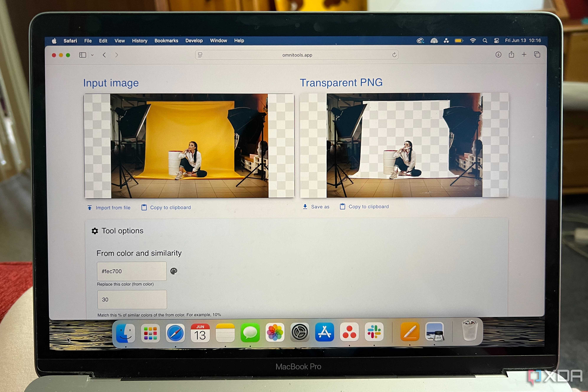Focus the #fec700 color input field
588x392 pixels.
tap(132, 271)
